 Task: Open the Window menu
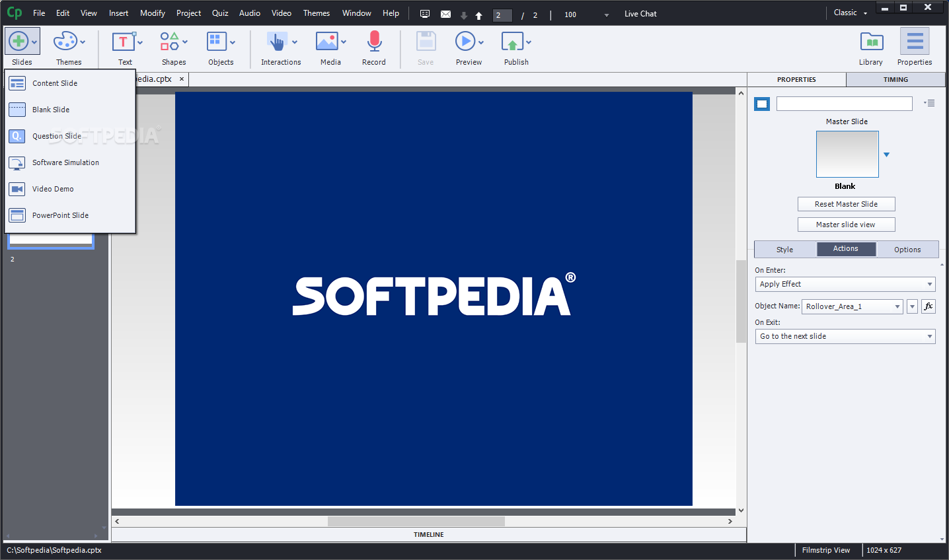(357, 13)
